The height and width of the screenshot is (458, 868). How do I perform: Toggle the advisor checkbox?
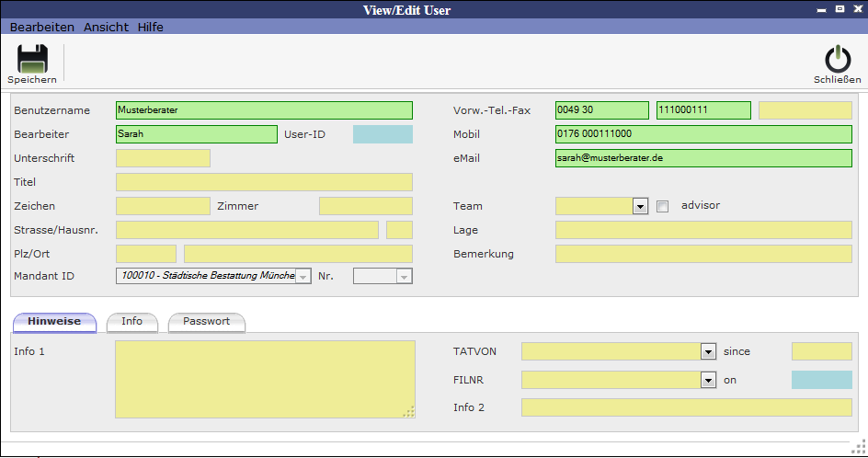tap(663, 207)
